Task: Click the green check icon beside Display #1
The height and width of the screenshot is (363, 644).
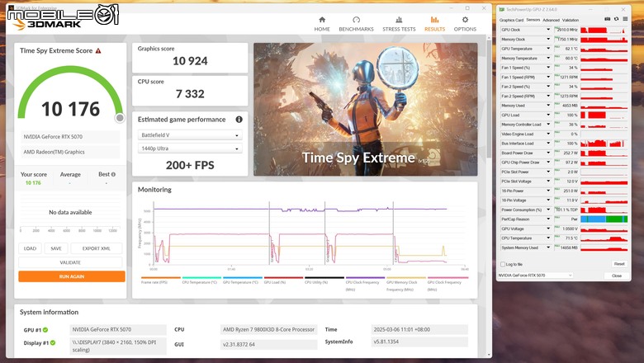Action: click(53, 343)
